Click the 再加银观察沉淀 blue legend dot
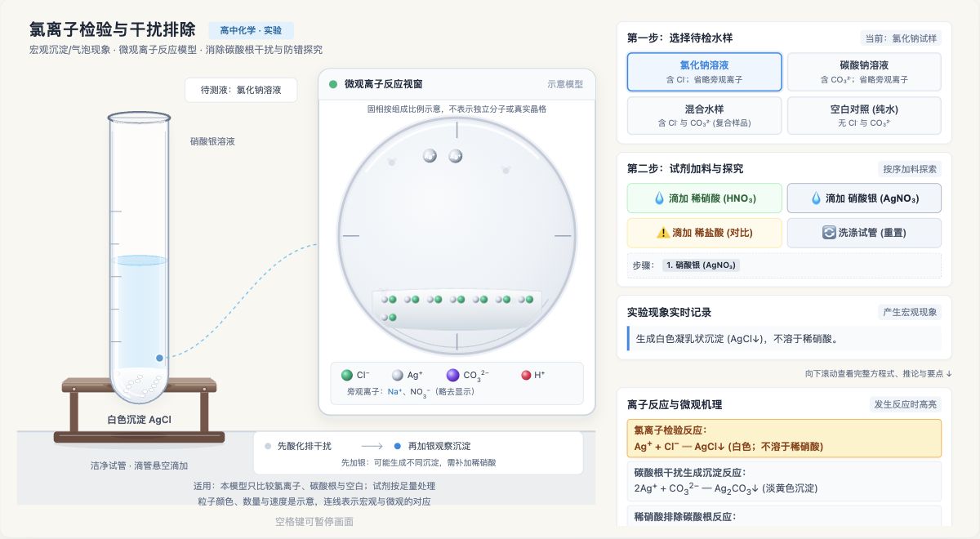This screenshot has width=980, height=539. click(x=398, y=446)
